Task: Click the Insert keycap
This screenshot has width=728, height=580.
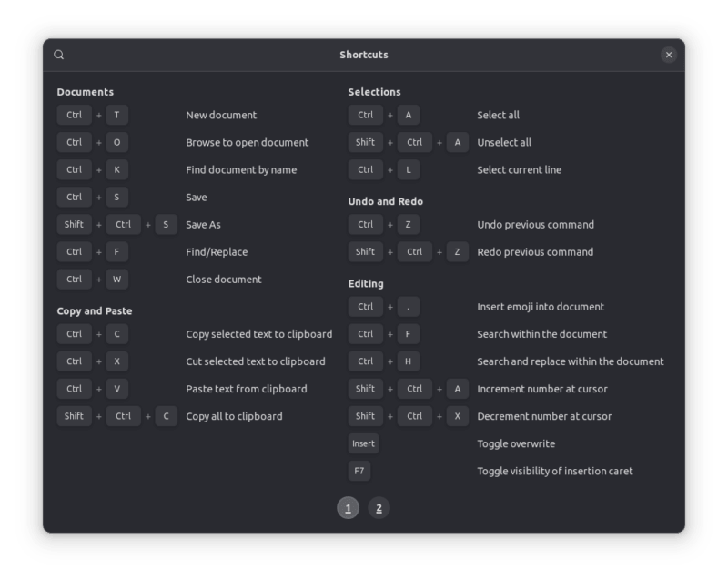Action: (x=363, y=443)
